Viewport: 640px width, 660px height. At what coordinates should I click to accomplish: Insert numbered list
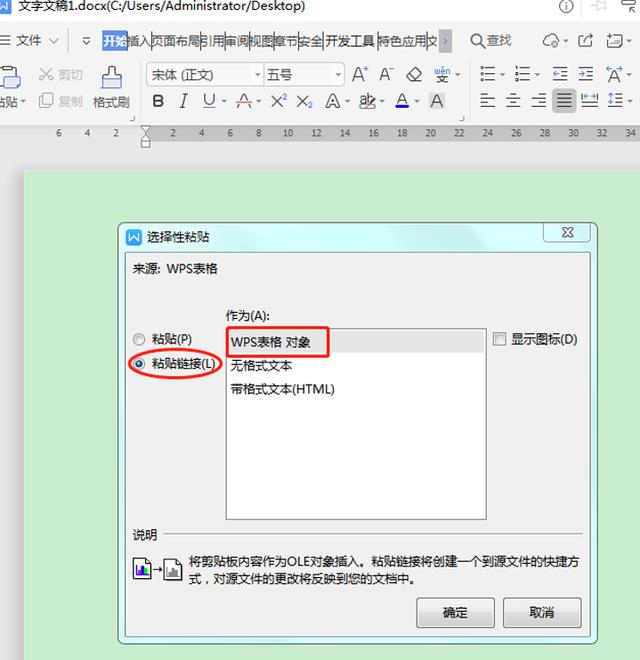pos(522,74)
